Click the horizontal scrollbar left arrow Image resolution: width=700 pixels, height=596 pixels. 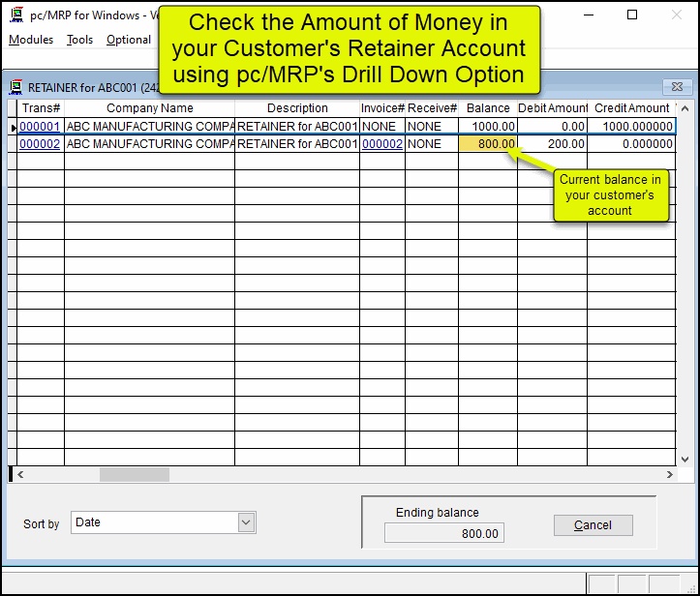point(20,474)
